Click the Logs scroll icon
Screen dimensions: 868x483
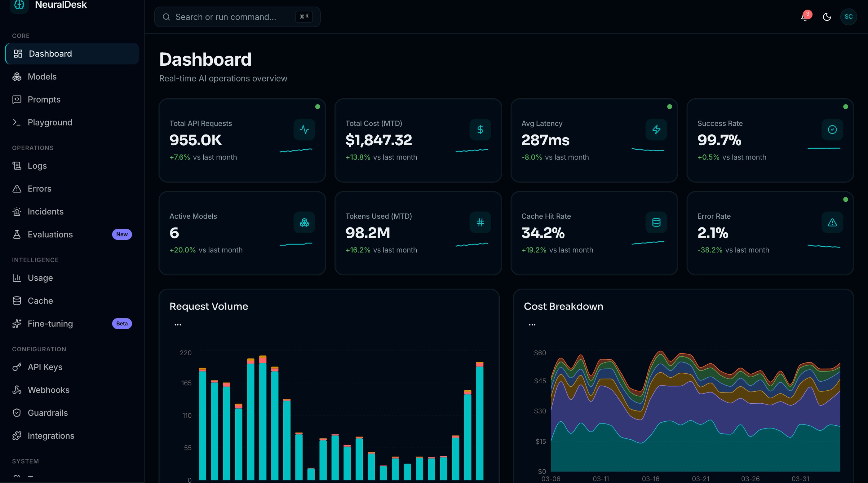[x=17, y=166]
